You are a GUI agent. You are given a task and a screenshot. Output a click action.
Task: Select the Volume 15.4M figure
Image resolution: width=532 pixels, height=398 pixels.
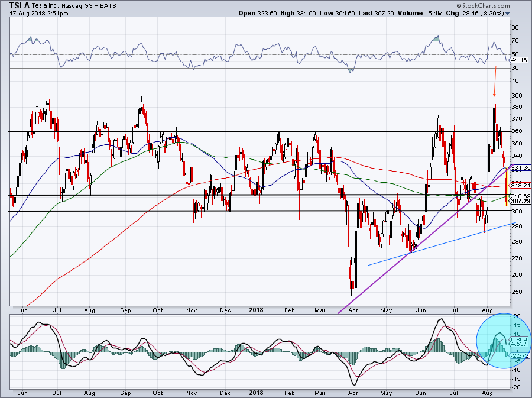420,13
